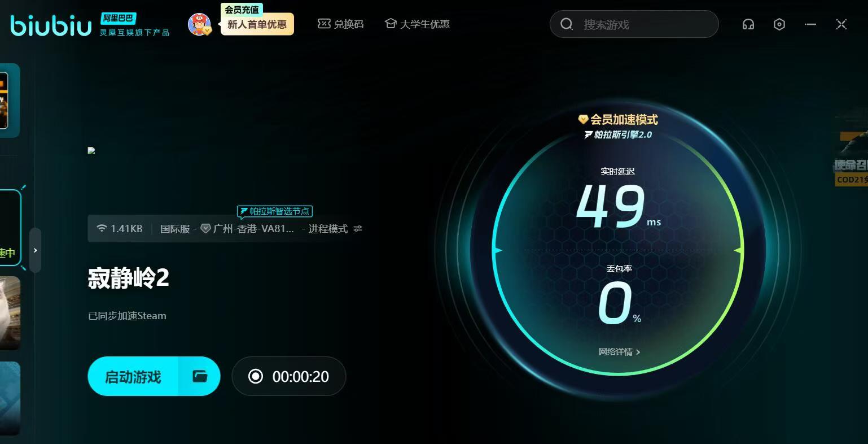The image size is (868, 444).
Task: Click the search magnifier icon
Action: (567, 24)
